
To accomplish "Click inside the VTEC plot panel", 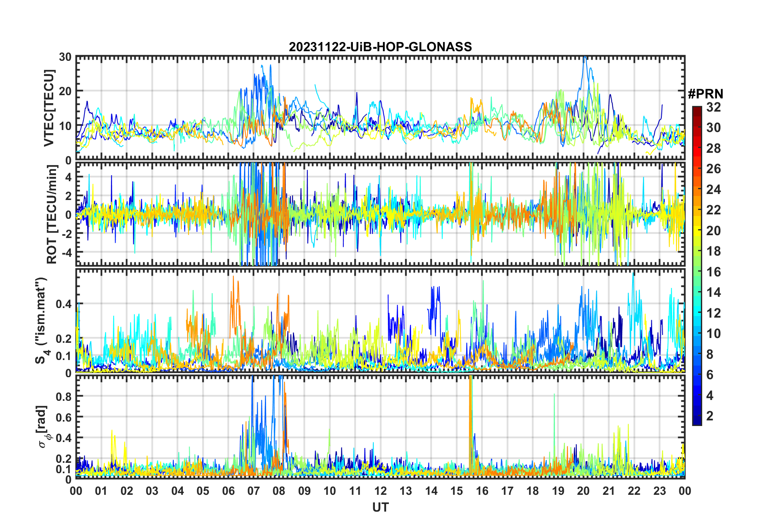I will (x=380, y=108).
